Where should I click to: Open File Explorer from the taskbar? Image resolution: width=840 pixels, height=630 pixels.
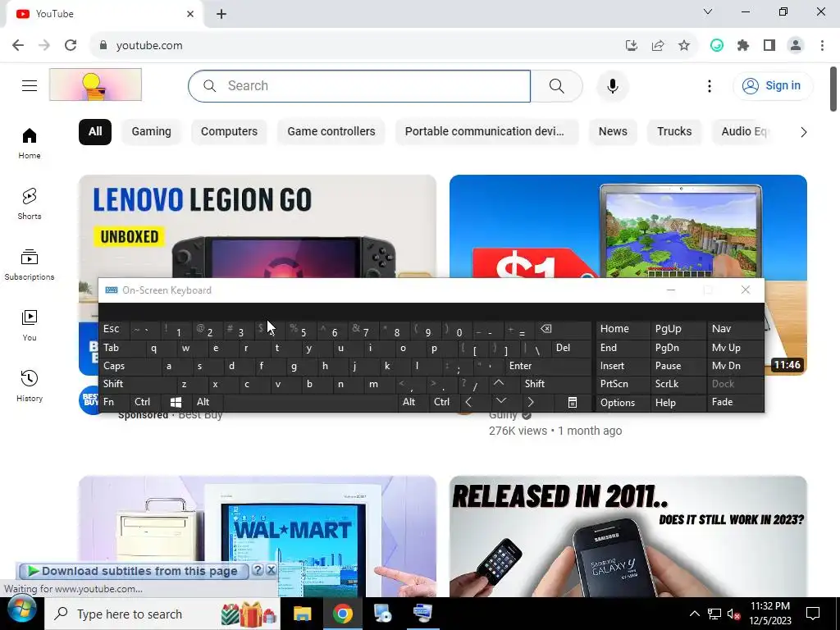click(302, 614)
